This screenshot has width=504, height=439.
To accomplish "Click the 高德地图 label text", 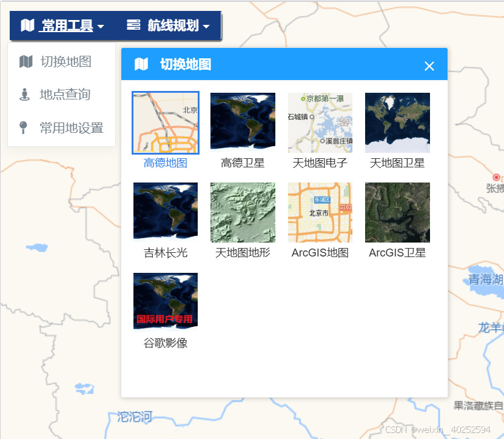I will [x=166, y=163].
